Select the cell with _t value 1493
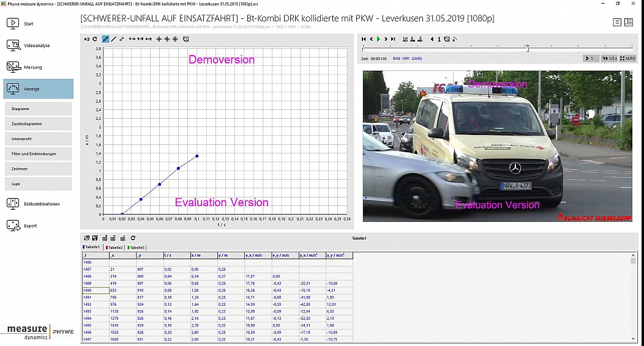Screen dimensions: 644x346 (x=95, y=312)
